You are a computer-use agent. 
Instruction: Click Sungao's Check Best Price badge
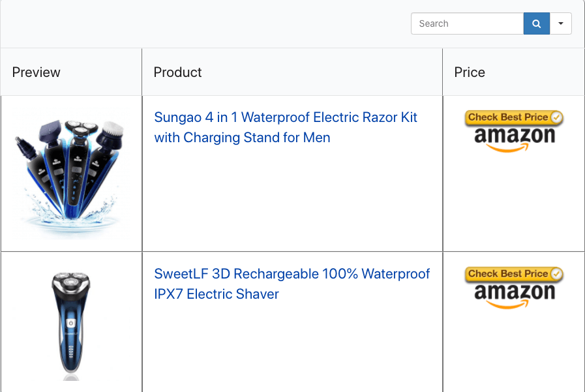coord(508,117)
